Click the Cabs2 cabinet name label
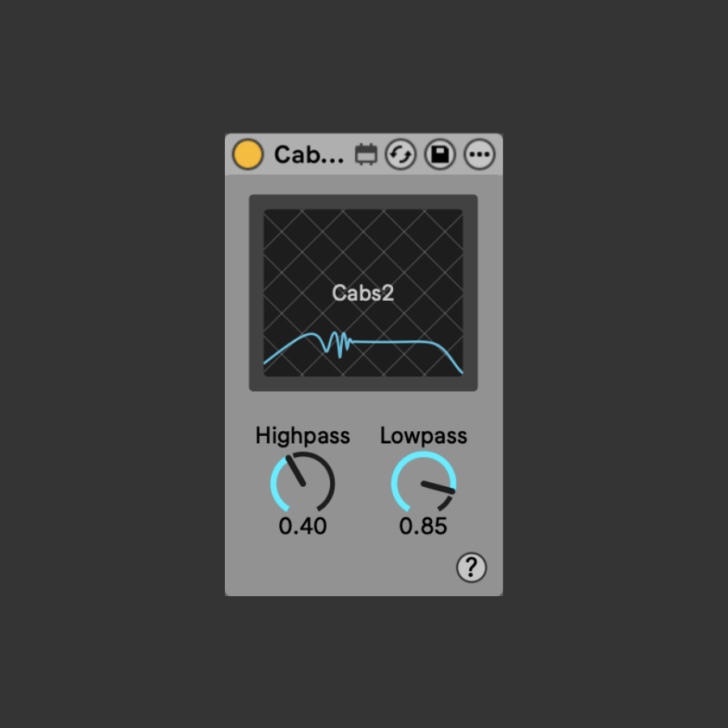Viewport: 728px width, 728px height. (363, 293)
